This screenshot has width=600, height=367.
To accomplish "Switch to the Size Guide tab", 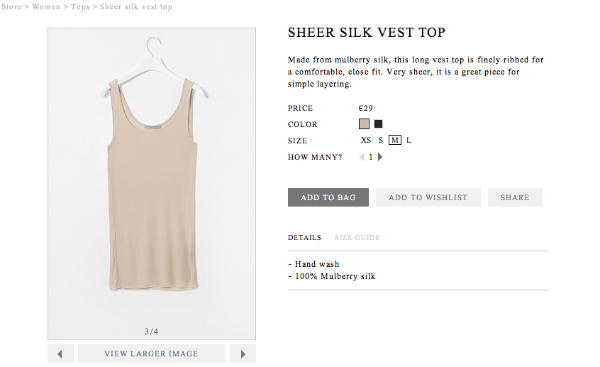I will 357,238.
